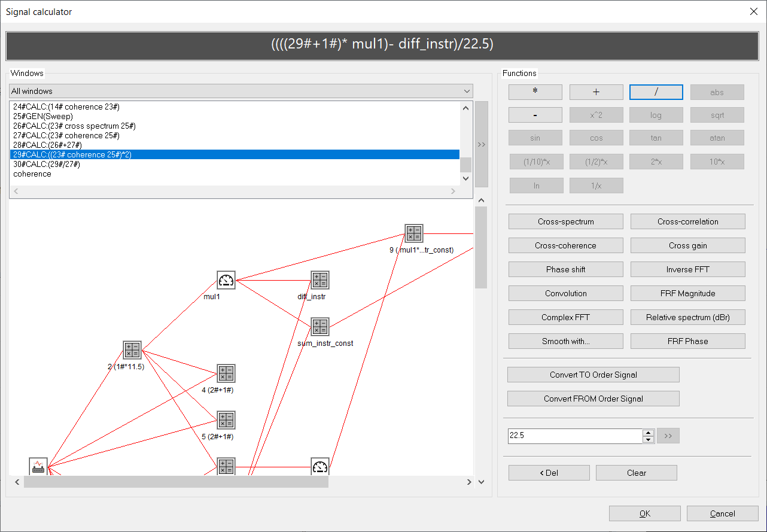Click the graph's horizontal scrollbar
767x532 pixels.
(176, 482)
